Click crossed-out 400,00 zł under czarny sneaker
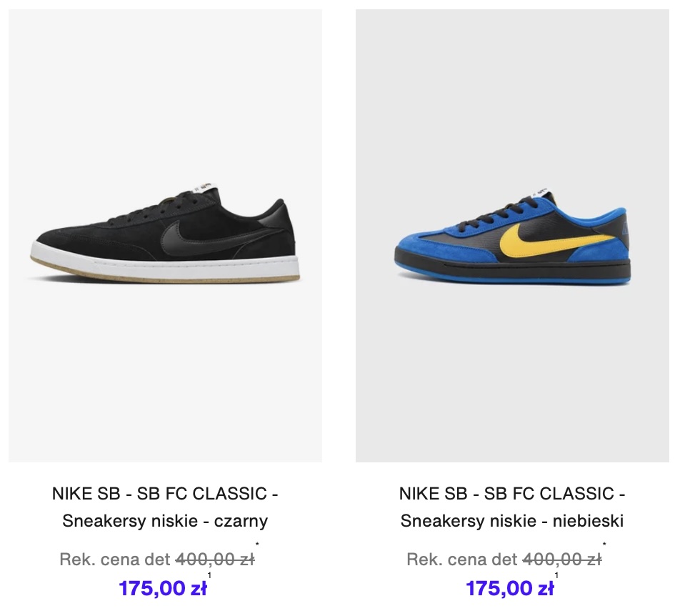 coord(215,560)
